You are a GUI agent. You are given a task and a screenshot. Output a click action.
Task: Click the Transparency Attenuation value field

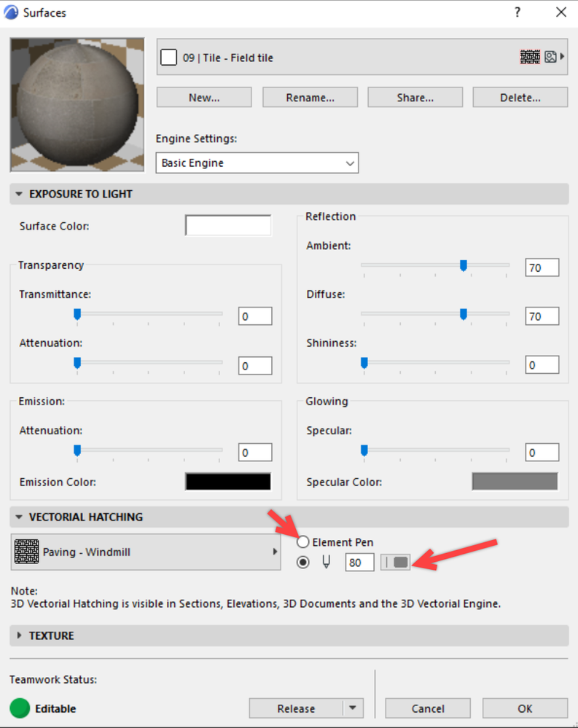[x=255, y=366]
